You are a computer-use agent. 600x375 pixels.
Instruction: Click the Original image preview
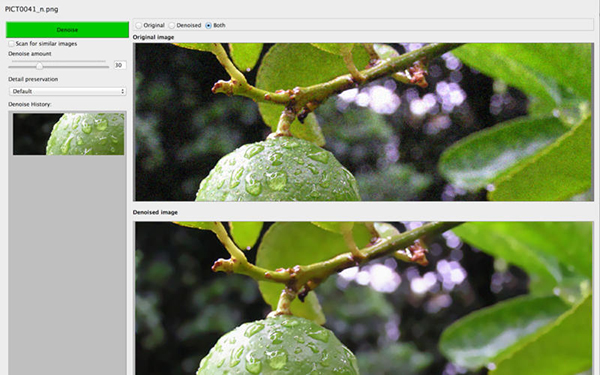[x=363, y=122]
